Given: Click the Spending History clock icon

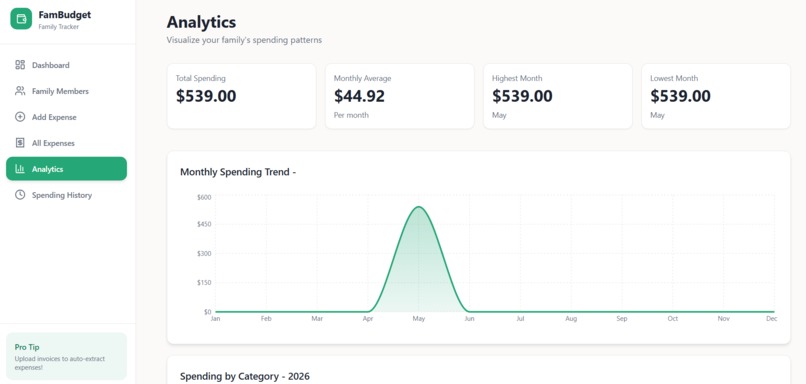Looking at the screenshot, I should pyautogui.click(x=20, y=195).
